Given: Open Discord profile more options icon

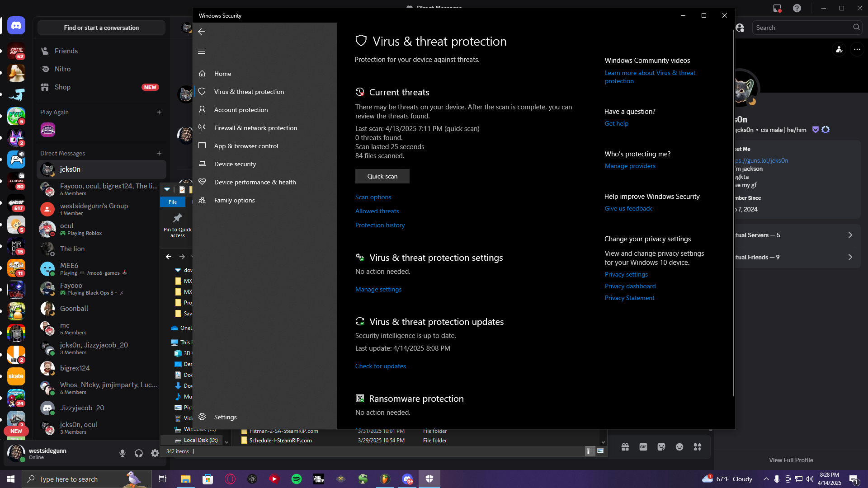Looking at the screenshot, I should (857, 49).
